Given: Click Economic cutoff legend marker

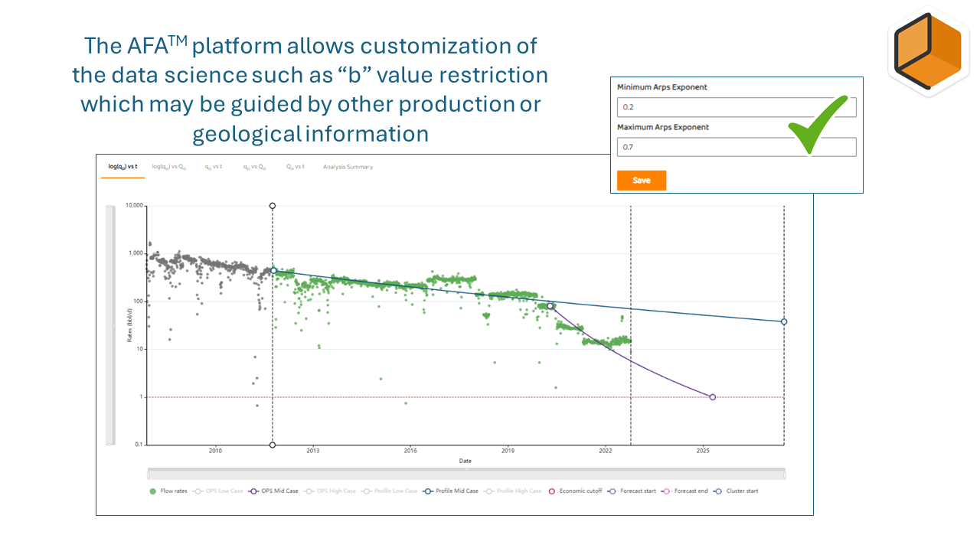Looking at the screenshot, I should (x=551, y=491).
